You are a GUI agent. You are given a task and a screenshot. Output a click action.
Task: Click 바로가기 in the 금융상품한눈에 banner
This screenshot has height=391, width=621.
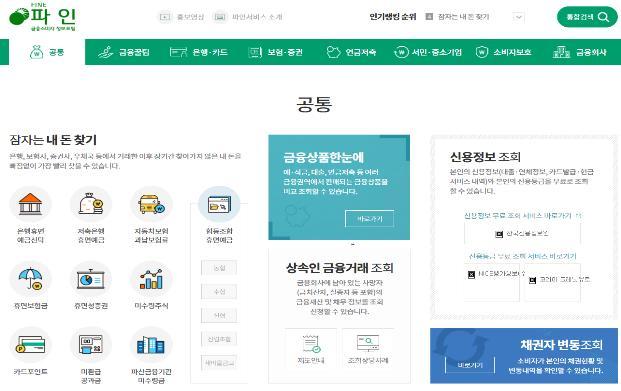tap(370, 219)
